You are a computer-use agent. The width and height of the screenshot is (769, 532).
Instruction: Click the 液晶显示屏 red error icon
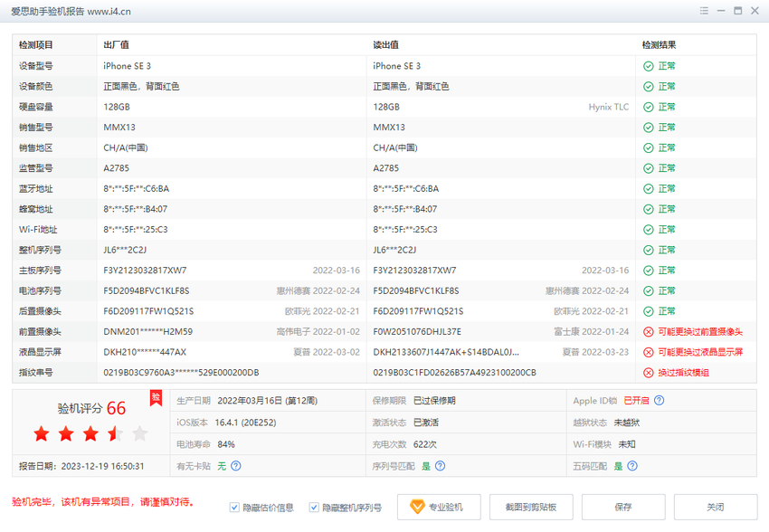click(x=649, y=352)
